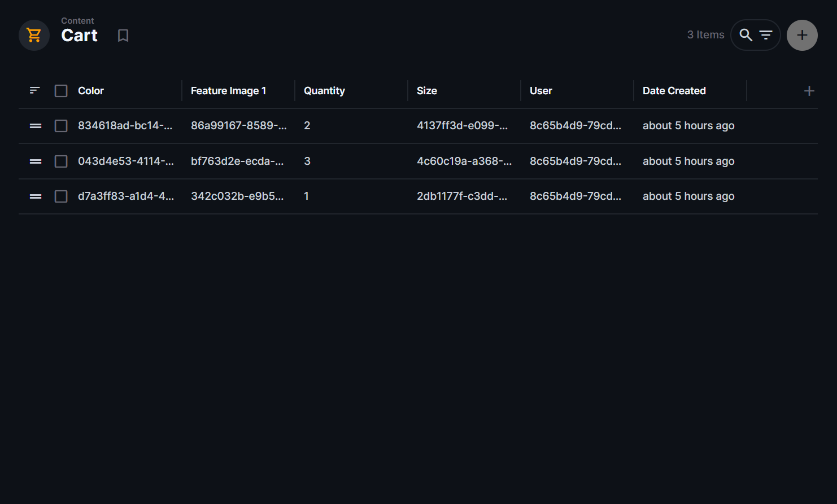This screenshot has height=504, width=837.
Task: Click the orange shopping cart icon
Action: [34, 34]
